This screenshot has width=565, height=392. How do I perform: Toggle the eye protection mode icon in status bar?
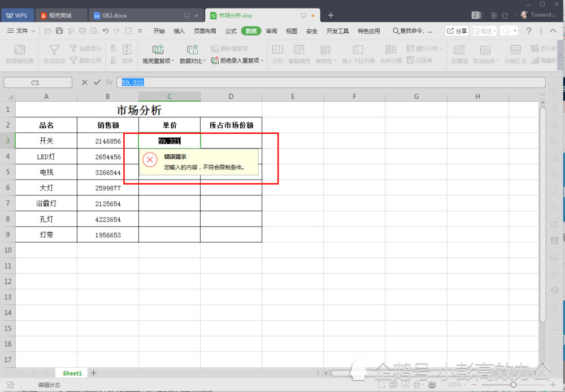click(432, 385)
